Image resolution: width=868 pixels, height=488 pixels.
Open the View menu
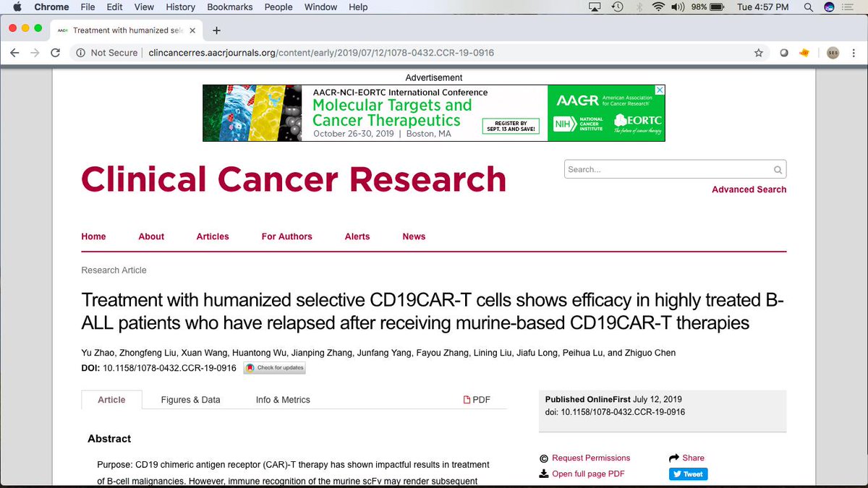point(144,7)
